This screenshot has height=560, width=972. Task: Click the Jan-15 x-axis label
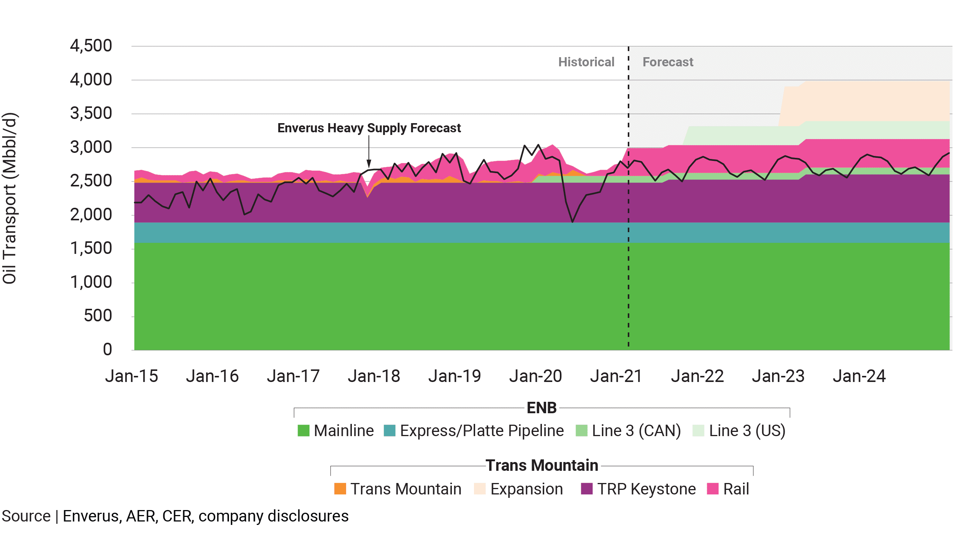(x=132, y=376)
